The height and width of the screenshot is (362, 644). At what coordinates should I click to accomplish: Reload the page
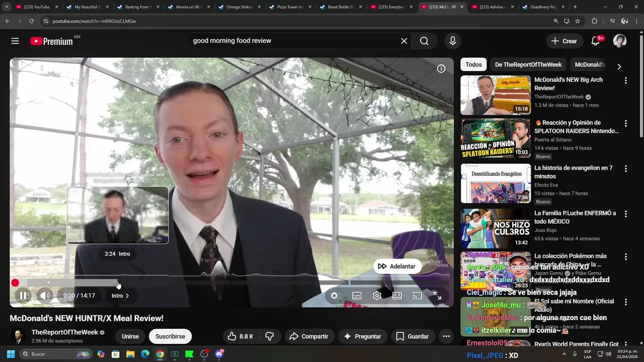coord(31,21)
